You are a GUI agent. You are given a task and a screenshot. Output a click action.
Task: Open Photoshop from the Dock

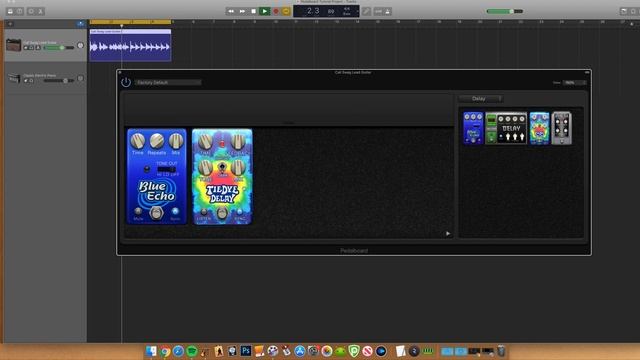[246, 351]
